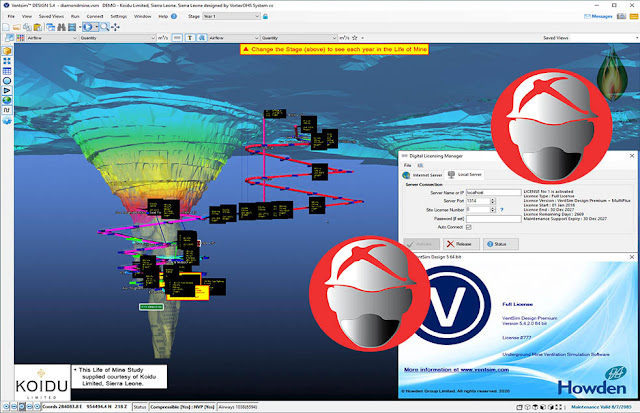This screenshot has width=640, height=413.
Task: Click the blue circular simulate icon
Action: pyautogui.click(x=87, y=27)
